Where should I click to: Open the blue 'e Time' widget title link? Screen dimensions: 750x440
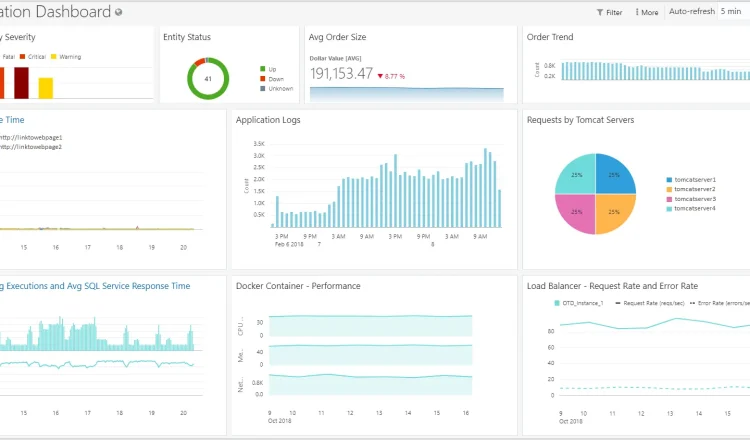pos(12,120)
